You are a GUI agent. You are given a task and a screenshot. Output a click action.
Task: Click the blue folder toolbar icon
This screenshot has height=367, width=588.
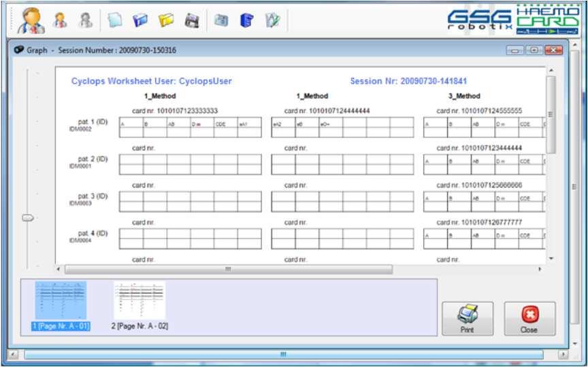click(x=140, y=20)
